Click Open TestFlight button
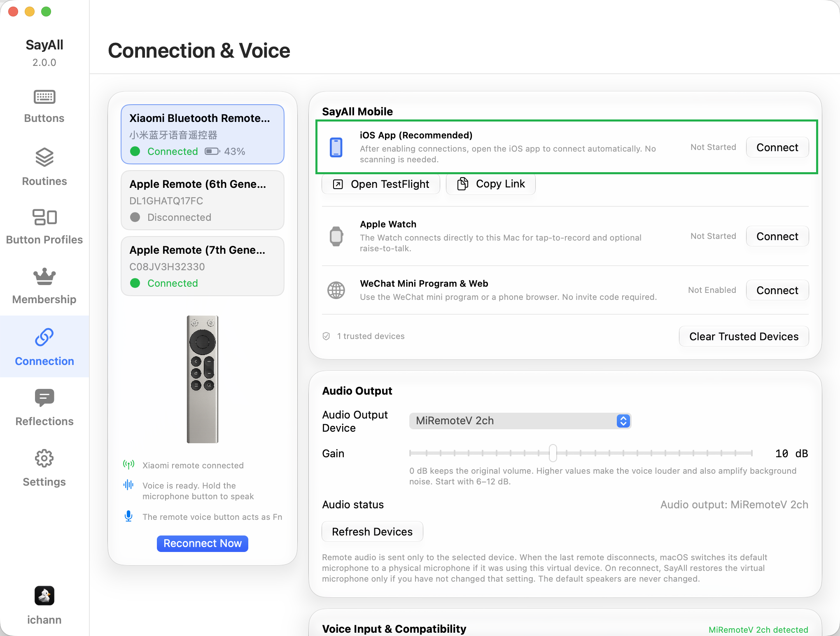Image resolution: width=840 pixels, height=636 pixels. 381,184
